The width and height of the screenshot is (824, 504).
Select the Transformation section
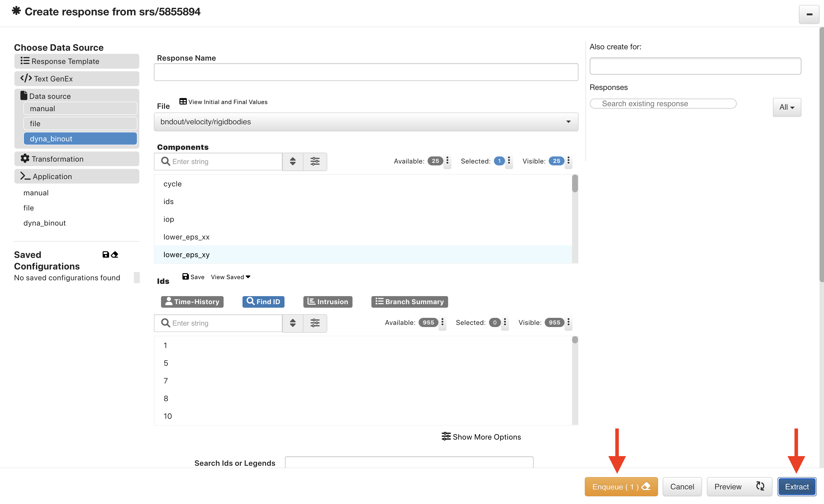(76, 159)
